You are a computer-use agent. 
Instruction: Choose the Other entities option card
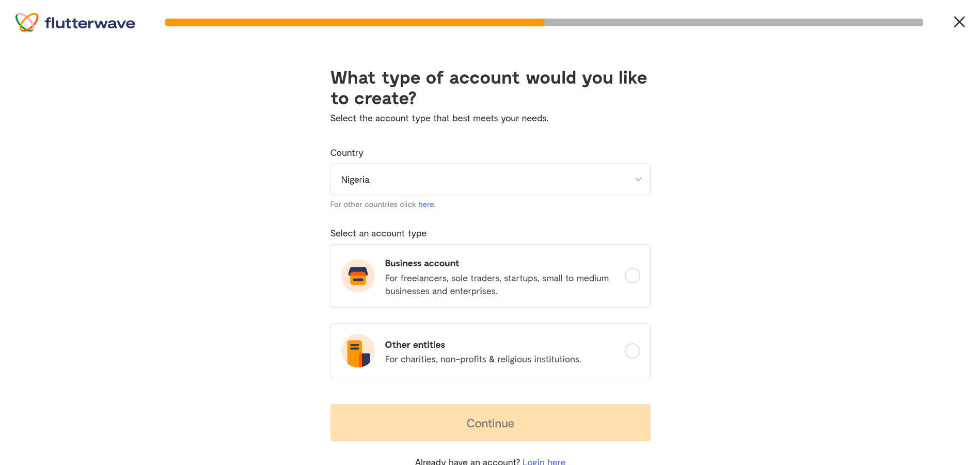point(490,350)
